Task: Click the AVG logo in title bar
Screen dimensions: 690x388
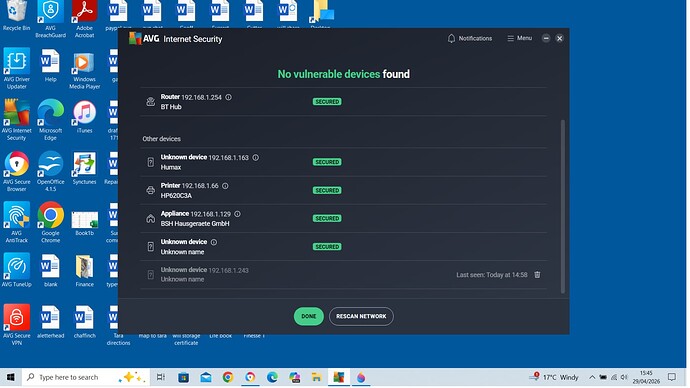Action: tap(144, 39)
